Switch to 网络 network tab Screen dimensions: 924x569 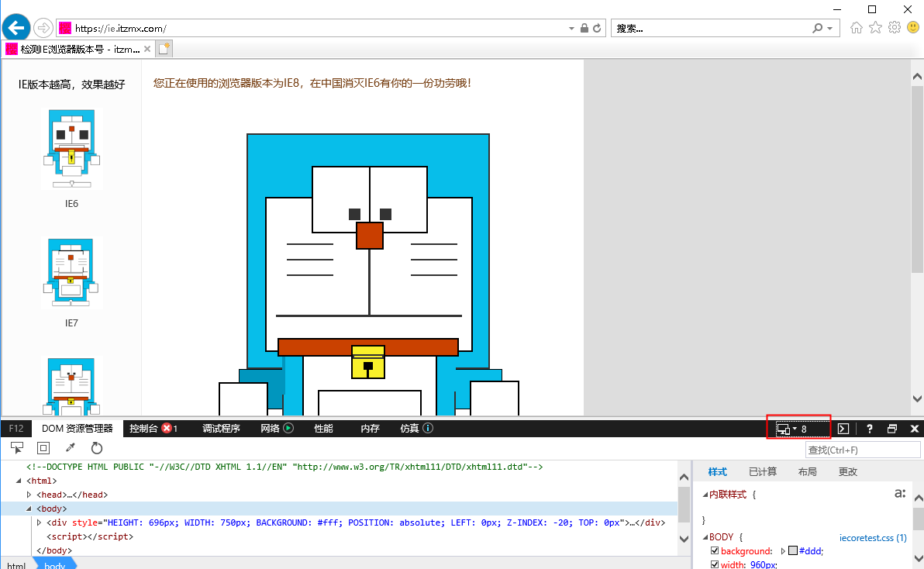coord(270,428)
